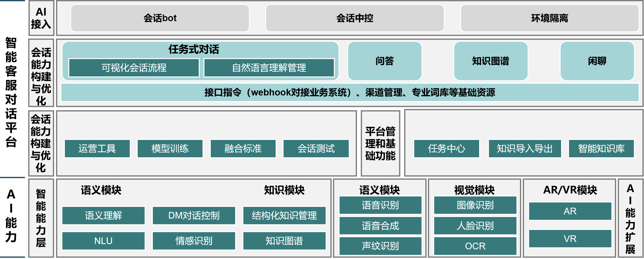Click the 会话bot box

[160, 18]
